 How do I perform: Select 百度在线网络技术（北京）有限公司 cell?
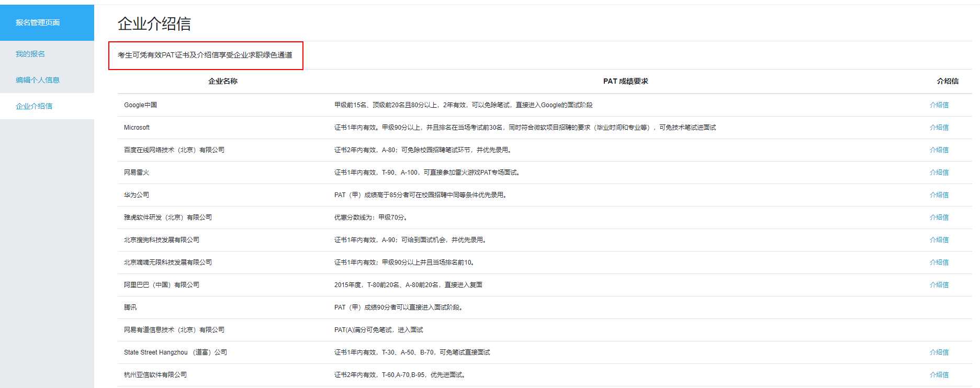(174, 150)
